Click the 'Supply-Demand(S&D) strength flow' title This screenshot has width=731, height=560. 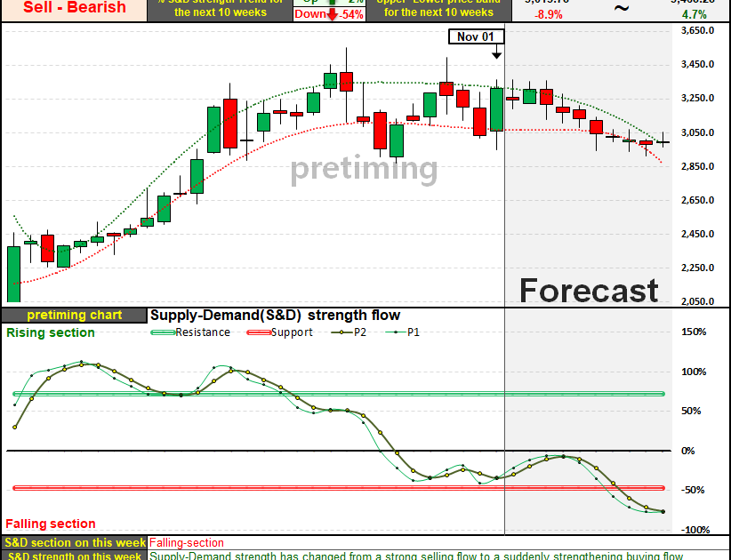point(275,316)
